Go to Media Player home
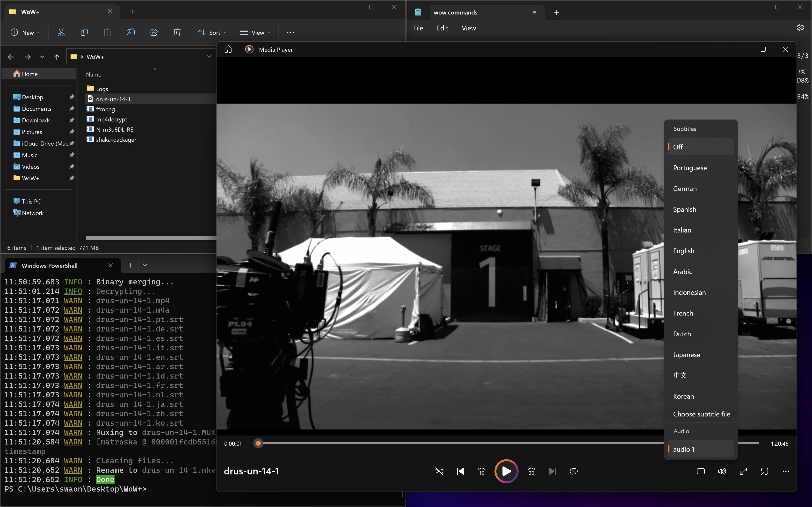 point(228,49)
